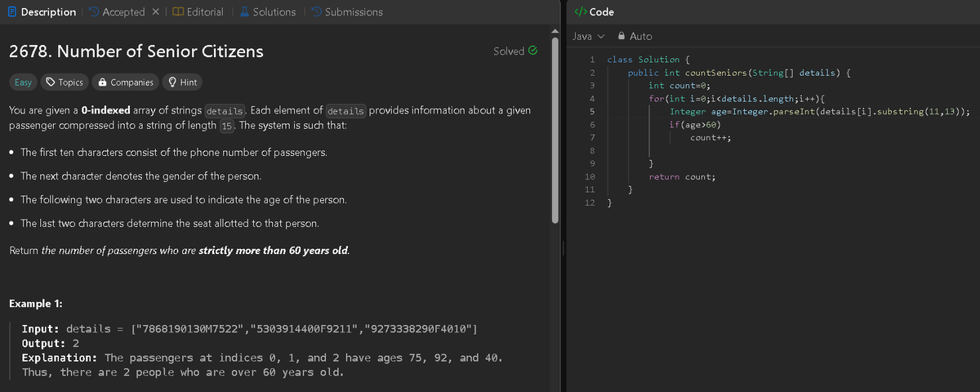Screen dimensions: 980x392
Task: Click the Explanation line about passenger ages
Action: (x=262, y=358)
